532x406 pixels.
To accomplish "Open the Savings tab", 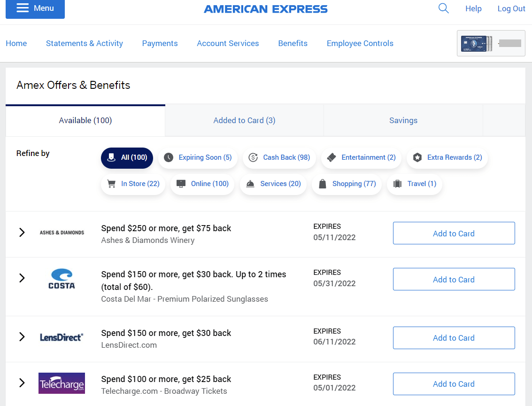I will coord(403,120).
